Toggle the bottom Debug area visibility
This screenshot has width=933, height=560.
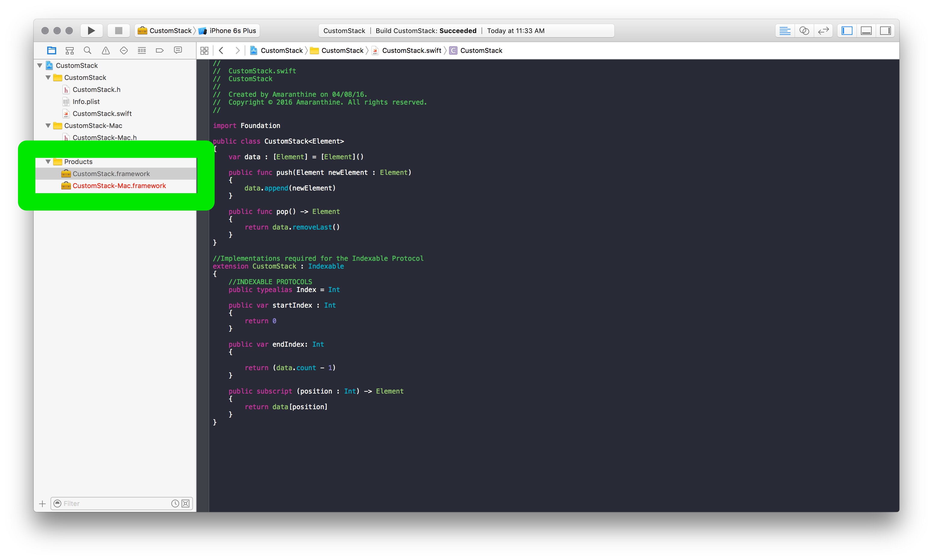pyautogui.click(x=866, y=31)
